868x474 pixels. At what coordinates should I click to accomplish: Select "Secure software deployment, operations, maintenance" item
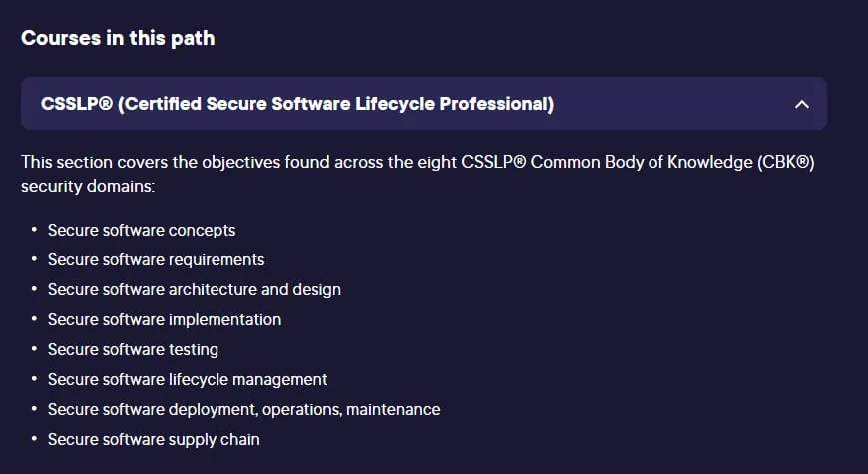click(x=244, y=409)
